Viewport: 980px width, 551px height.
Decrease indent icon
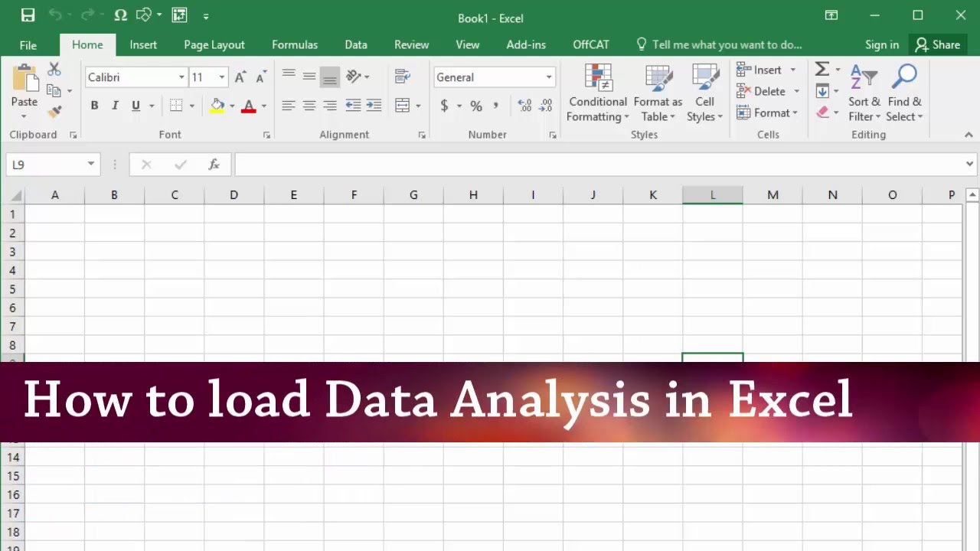(x=353, y=106)
